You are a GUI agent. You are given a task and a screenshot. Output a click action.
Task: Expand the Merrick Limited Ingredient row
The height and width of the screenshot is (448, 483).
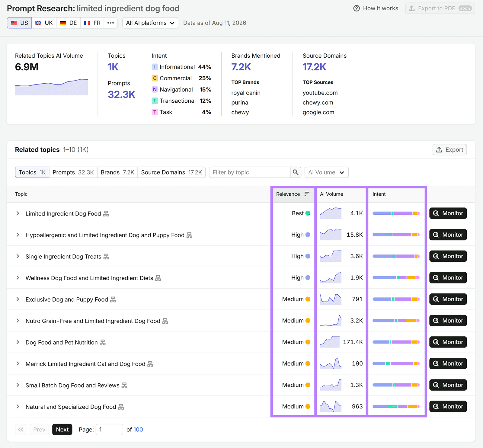tap(18, 363)
